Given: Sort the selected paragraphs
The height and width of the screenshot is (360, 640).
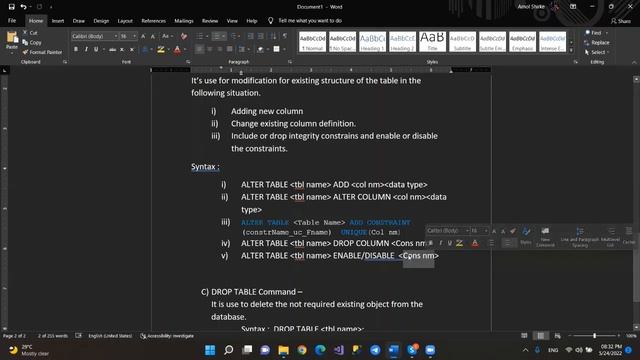Looking at the screenshot, I should coord(273,36).
